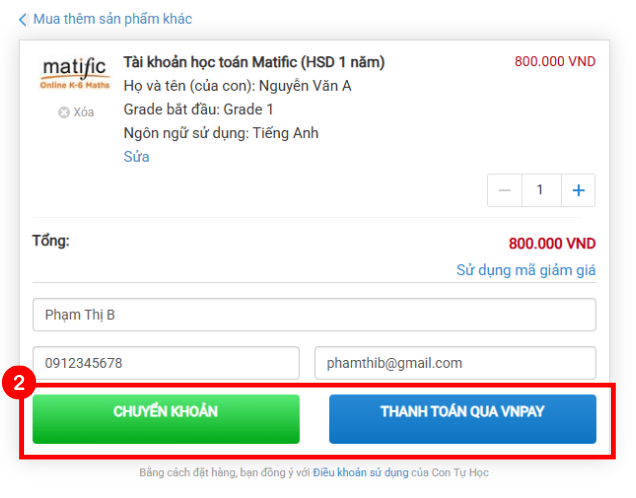The width and height of the screenshot is (636, 498).
Task: Focus the name field containing Phạm Thị B
Action: pos(314,315)
